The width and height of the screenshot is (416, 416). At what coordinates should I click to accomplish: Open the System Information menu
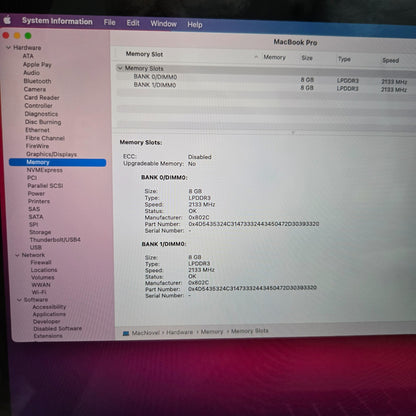(x=57, y=21)
